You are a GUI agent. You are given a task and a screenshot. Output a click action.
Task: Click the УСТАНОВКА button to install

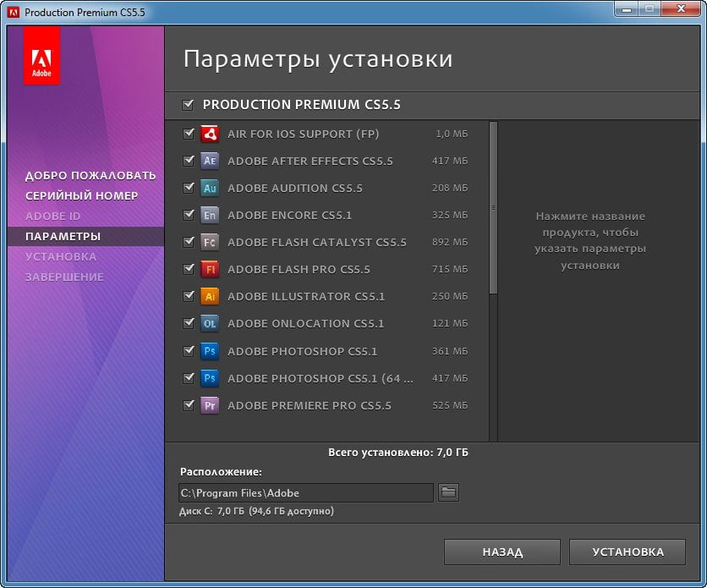tap(628, 552)
